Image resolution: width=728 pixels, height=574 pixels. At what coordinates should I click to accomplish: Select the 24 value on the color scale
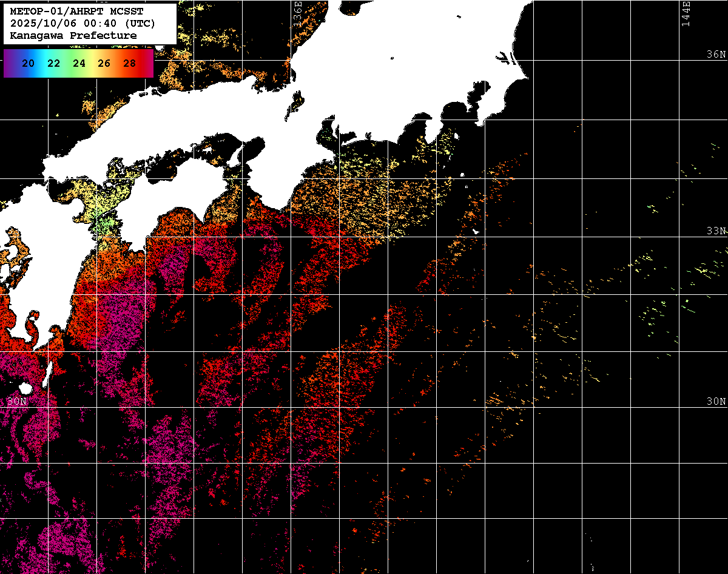(79, 63)
